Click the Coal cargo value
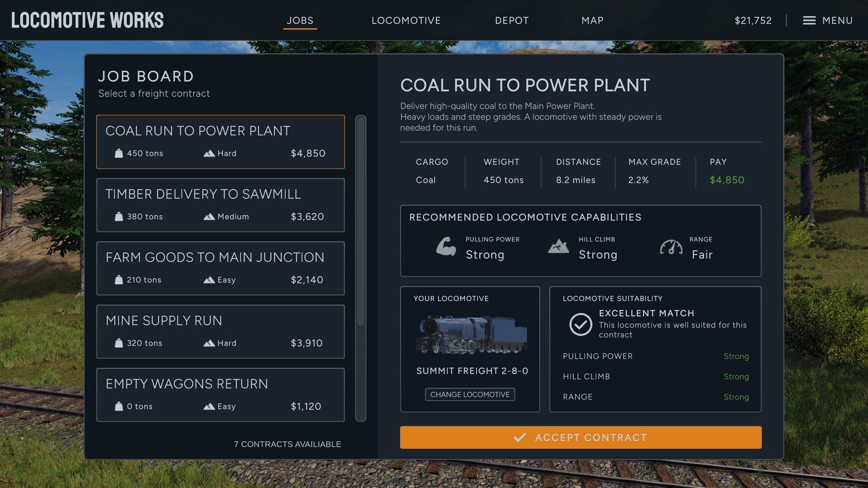Viewport: 868px width, 488px height. tap(426, 180)
